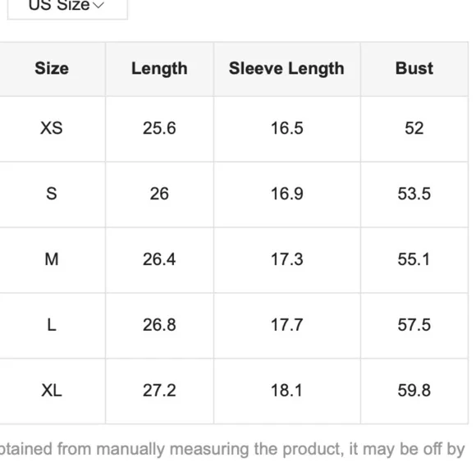The width and height of the screenshot is (476, 476).
Task: Click the M bust value 55.1
Action: [414, 259]
